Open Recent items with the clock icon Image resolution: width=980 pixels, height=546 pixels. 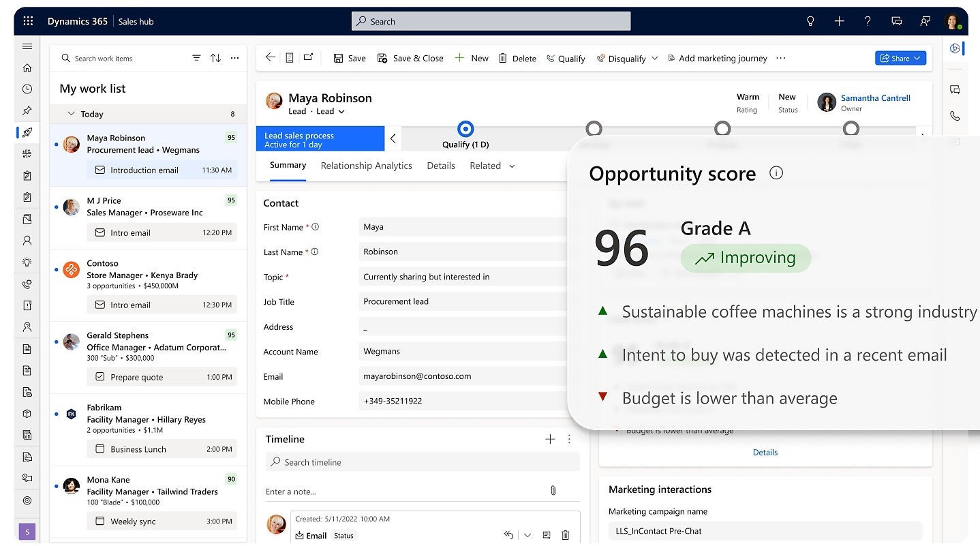point(27,89)
